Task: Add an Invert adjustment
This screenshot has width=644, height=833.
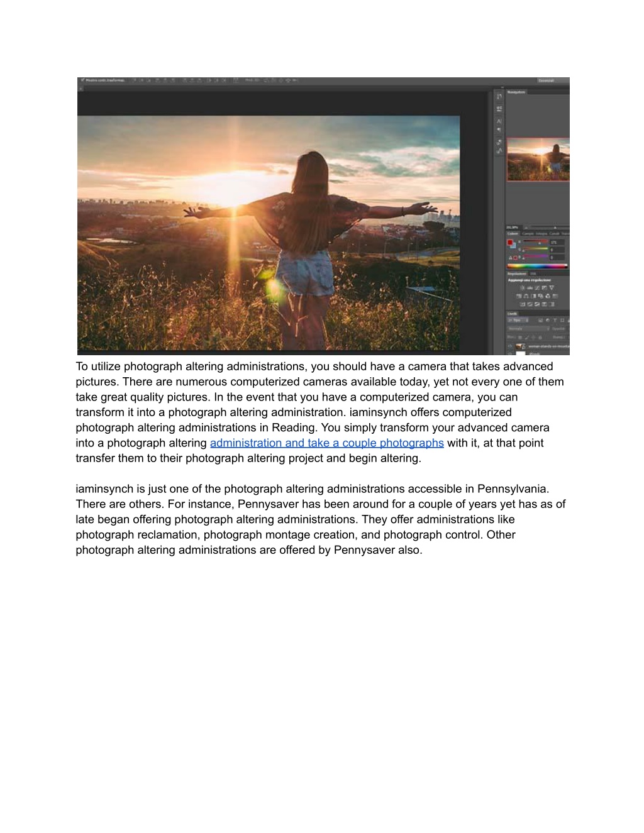Action: pos(522,304)
